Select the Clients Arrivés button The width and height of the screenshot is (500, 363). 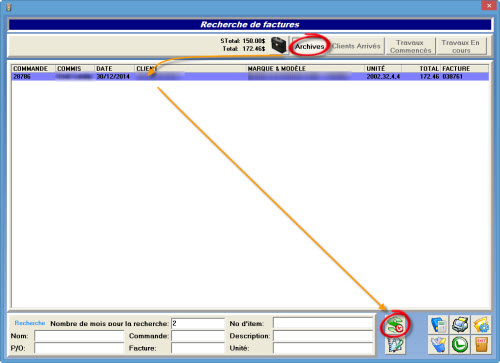coord(356,46)
